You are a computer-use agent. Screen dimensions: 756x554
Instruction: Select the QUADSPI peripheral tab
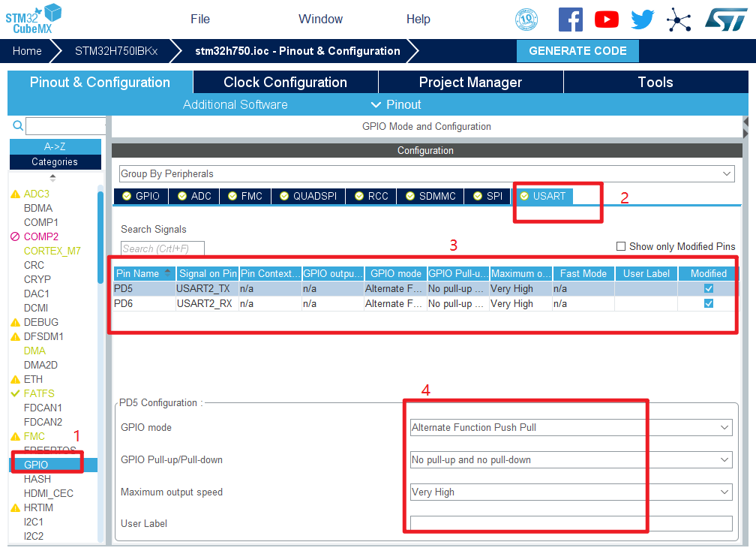[307, 196]
